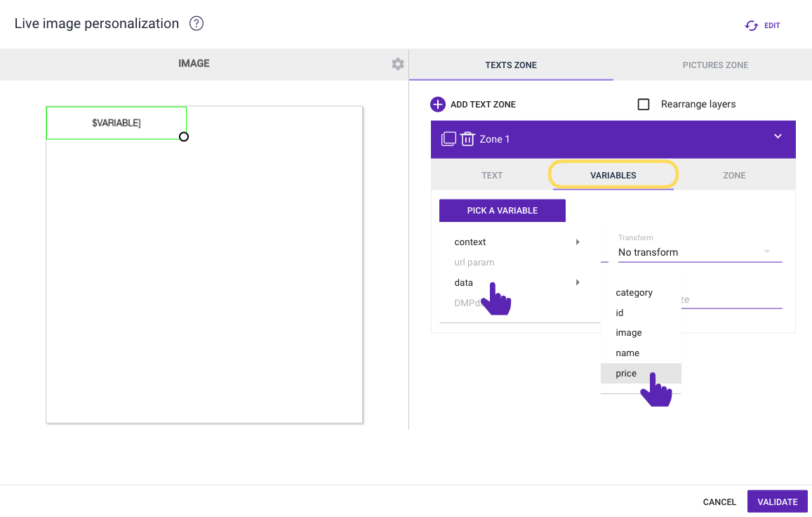Expand the data submenu arrow
This screenshot has width=812, height=517.
(x=578, y=282)
